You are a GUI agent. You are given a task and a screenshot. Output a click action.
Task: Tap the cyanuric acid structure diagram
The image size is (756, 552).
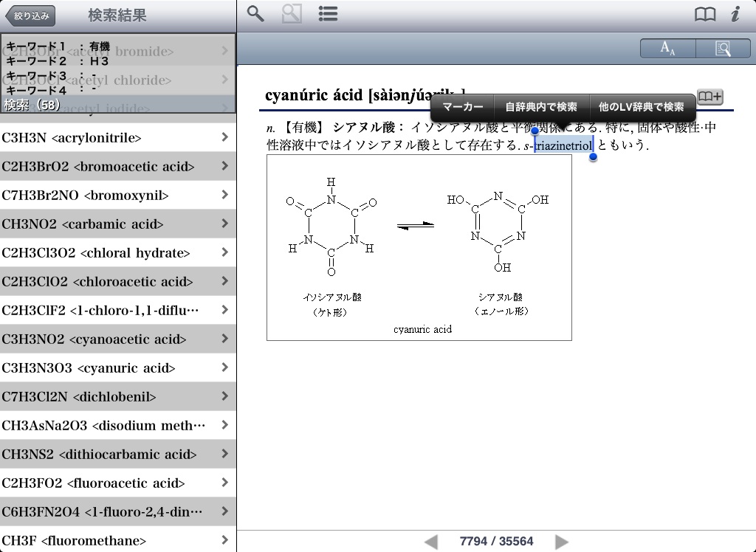click(x=419, y=247)
